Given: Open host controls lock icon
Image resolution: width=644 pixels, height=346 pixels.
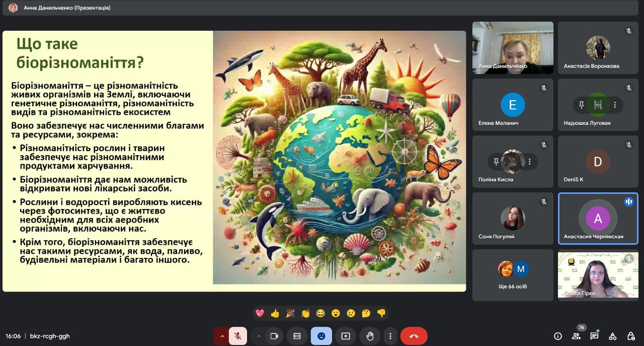Looking at the screenshot, I should (630, 336).
